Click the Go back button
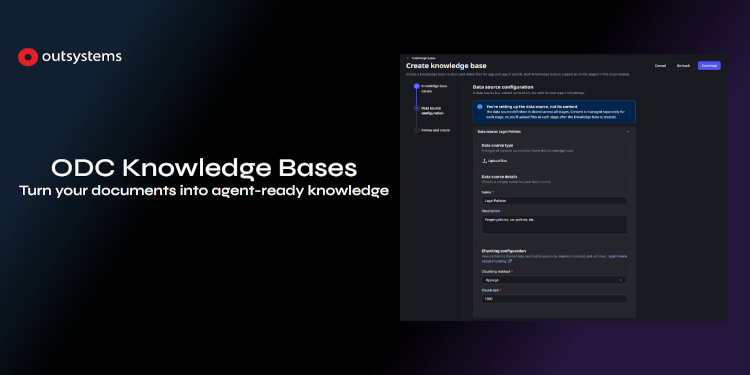The height and width of the screenshot is (375, 750). [683, 66]
